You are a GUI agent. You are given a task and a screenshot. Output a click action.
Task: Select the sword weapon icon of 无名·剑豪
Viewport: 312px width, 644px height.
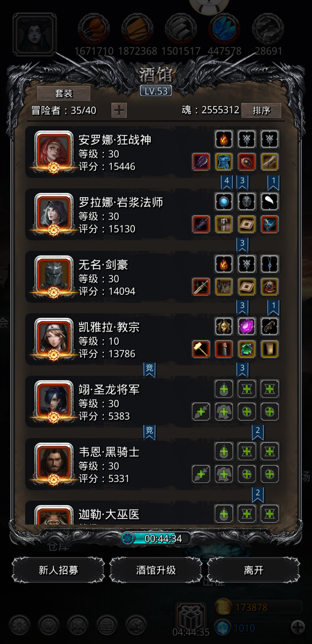coord(201,287)
